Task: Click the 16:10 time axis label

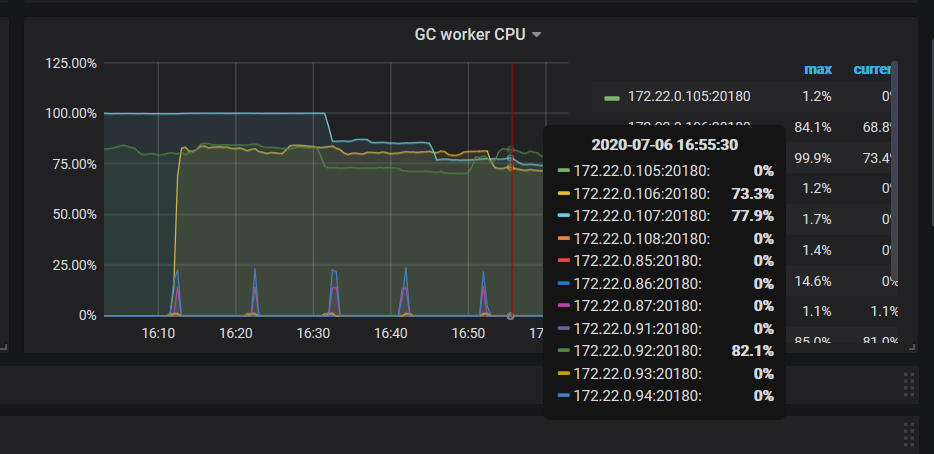Action: point(158,334)
